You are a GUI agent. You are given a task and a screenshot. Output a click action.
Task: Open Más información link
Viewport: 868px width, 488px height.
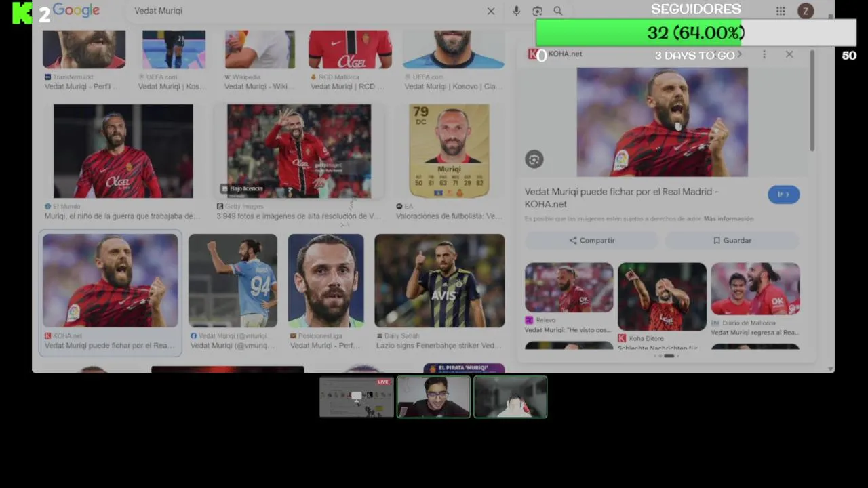click(729, 219)
